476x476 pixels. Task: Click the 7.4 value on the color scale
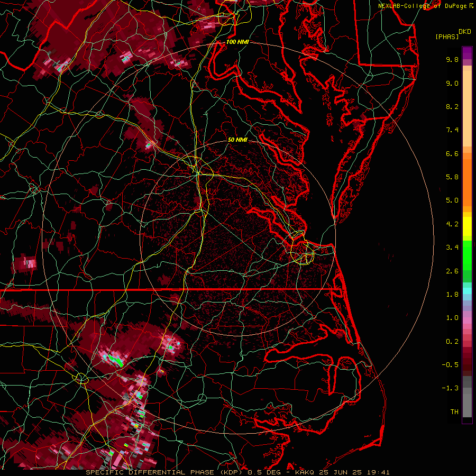[x=452, y=130]
